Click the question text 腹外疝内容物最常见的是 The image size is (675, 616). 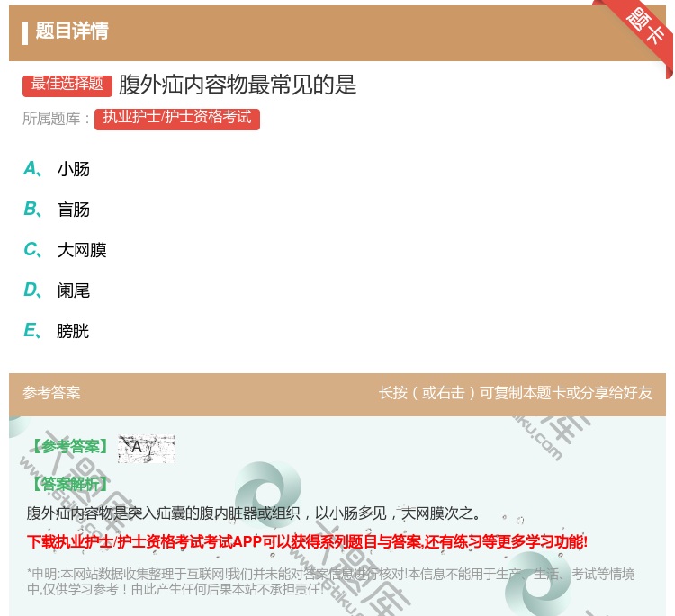238,85
